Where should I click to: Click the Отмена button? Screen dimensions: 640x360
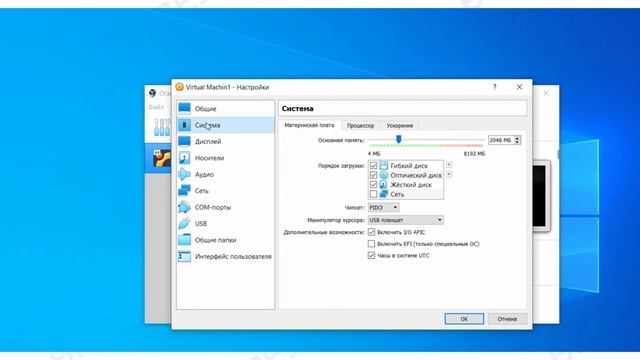pyautogui.click(x=507, y=319)
